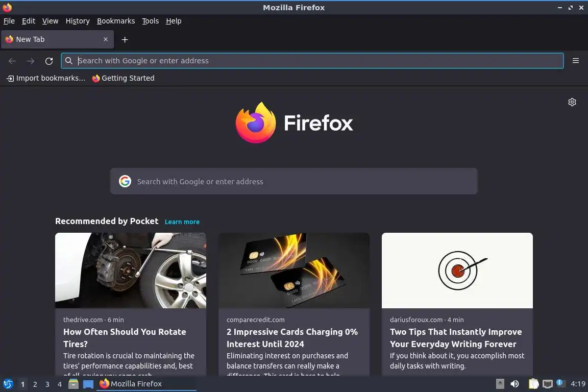588x392 pixels.
Task: Click the Learn more Pocket link
Action: click(182, 222)
